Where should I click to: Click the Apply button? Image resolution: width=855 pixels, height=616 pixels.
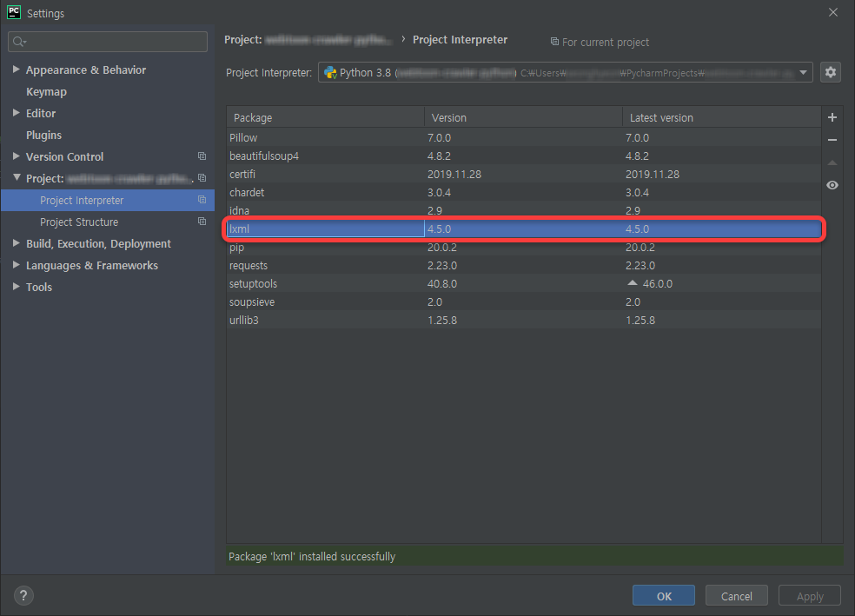click(x=810, y=596)
